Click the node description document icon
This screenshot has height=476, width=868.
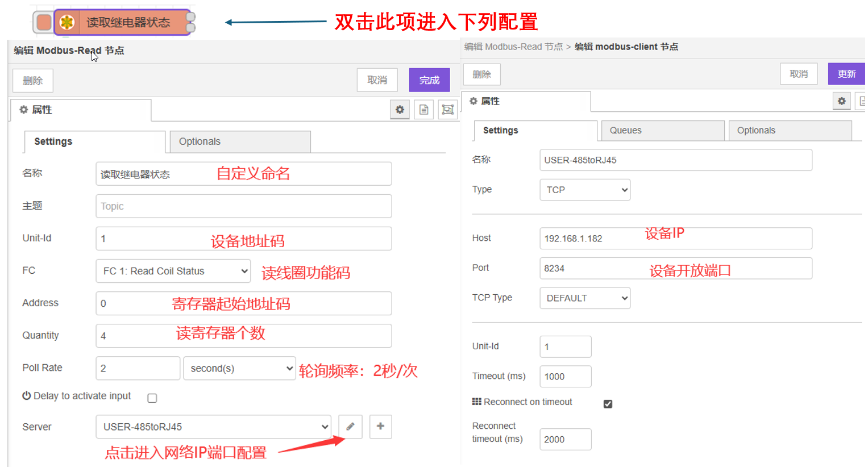coord(423,110)
